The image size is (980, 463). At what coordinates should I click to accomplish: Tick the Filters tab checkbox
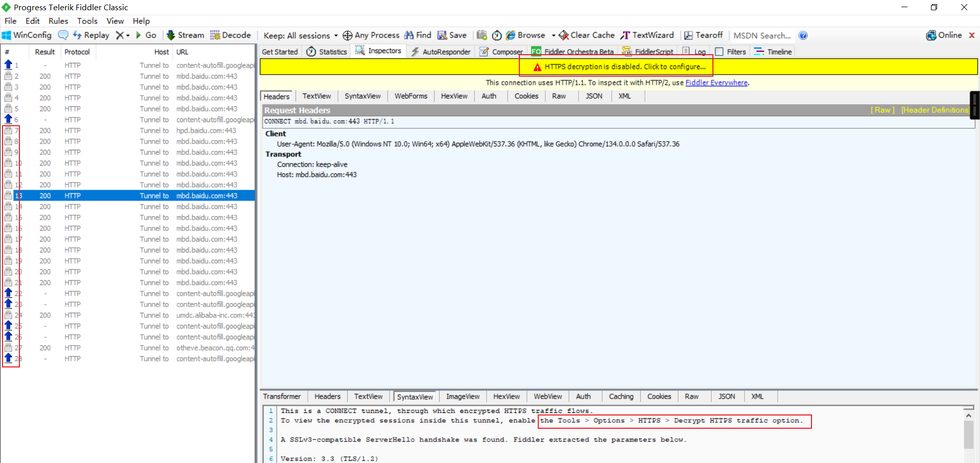[719, 52]
